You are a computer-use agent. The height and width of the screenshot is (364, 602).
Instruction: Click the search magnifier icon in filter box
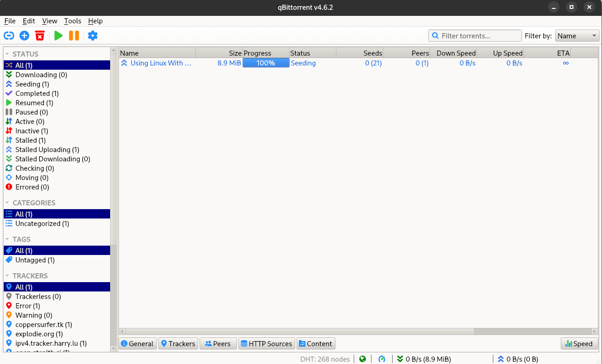click(435, 36)
